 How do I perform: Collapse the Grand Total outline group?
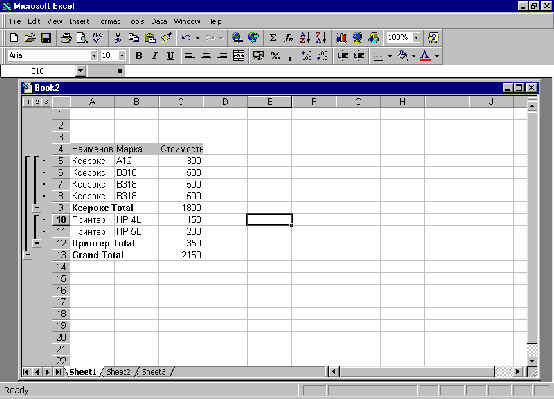coord(28,254)
